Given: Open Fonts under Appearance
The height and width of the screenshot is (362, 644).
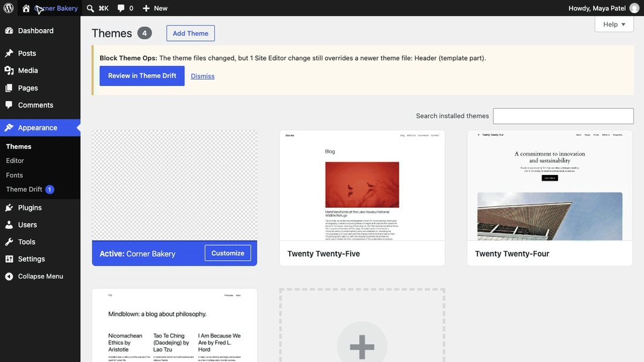Looking at the screenshot, I should coord(15,175).
